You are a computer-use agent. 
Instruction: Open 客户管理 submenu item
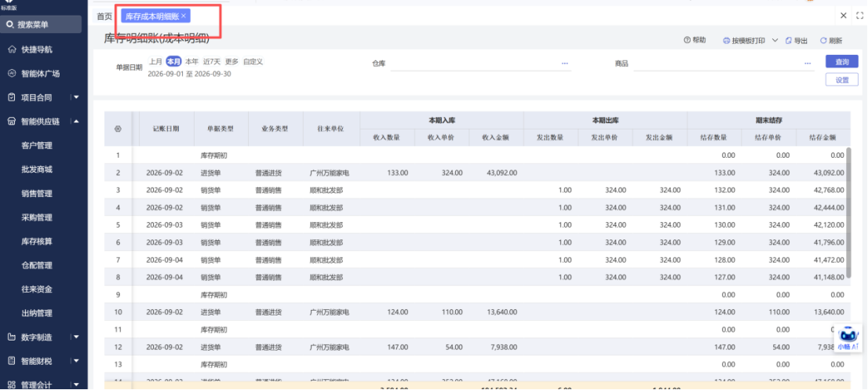click(x=37, y=145)
